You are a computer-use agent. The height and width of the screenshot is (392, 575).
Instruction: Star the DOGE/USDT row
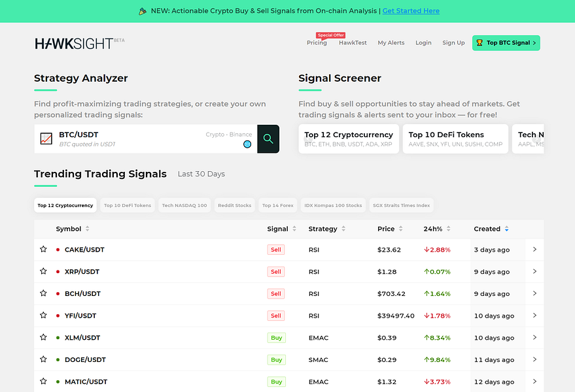[43, 359]
